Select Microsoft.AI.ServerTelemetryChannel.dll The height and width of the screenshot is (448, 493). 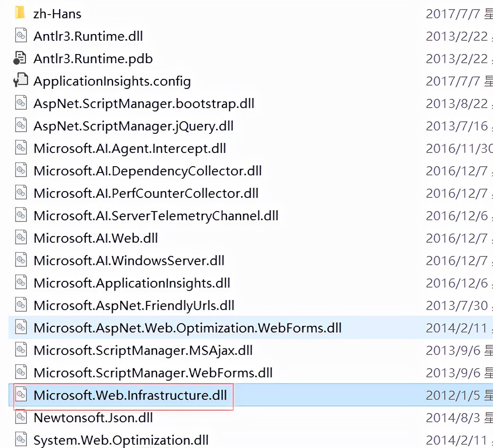click(x=156, y=215)
